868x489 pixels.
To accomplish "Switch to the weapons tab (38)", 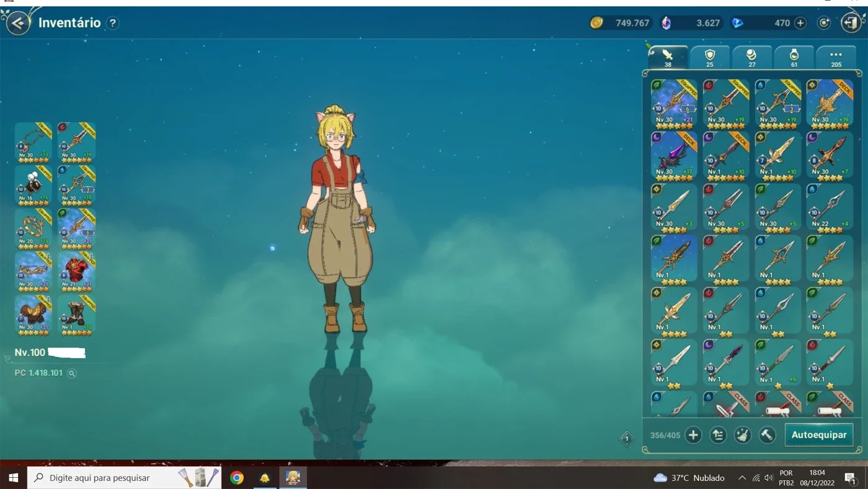I will 668,57.
